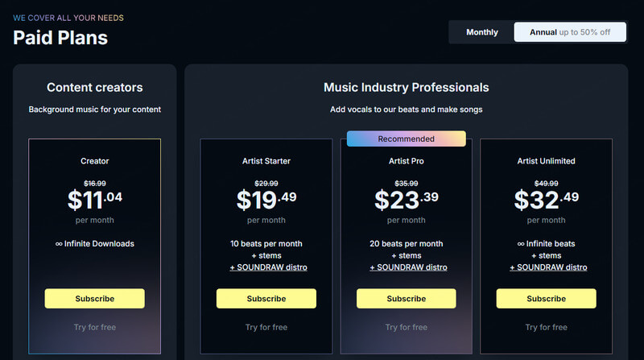Try Artist Starter for free
Viewport: 644px width, 360px height.
266,327
